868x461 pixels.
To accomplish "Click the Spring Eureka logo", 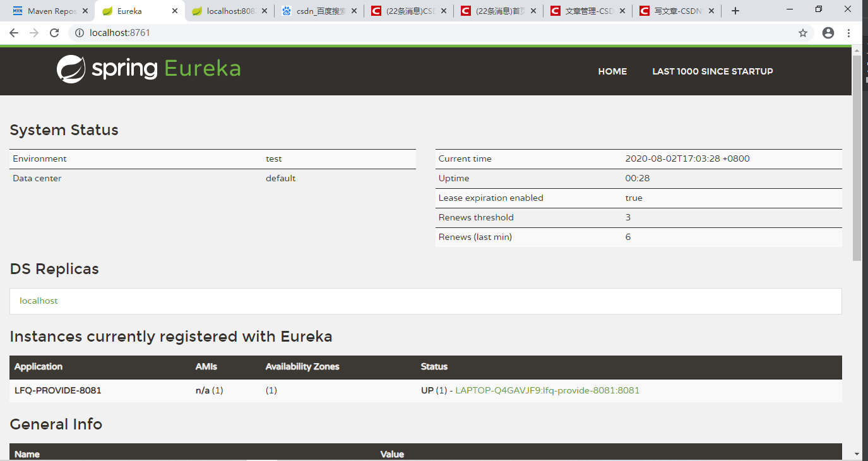I will click(149, 69).
